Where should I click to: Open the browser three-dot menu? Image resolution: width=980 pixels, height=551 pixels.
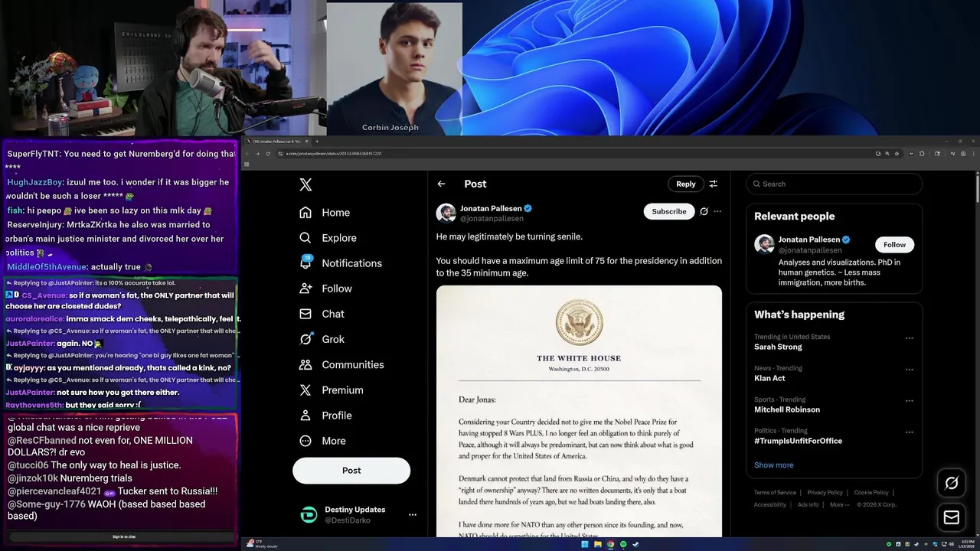[972, 154]
